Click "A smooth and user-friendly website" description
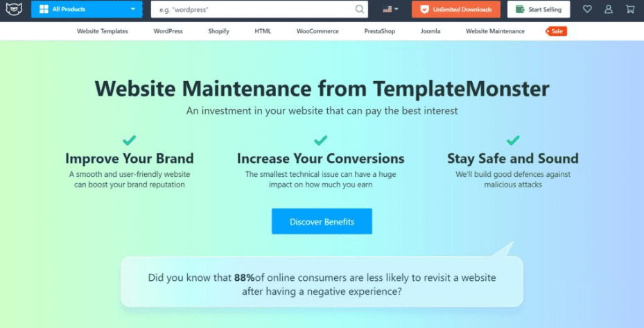Screen dimensions: 644x328 tap(130, 179)
